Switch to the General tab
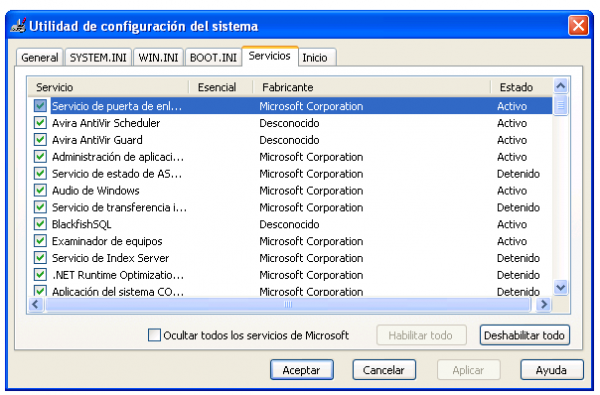 pyautogui.click(x=39, y=57)
